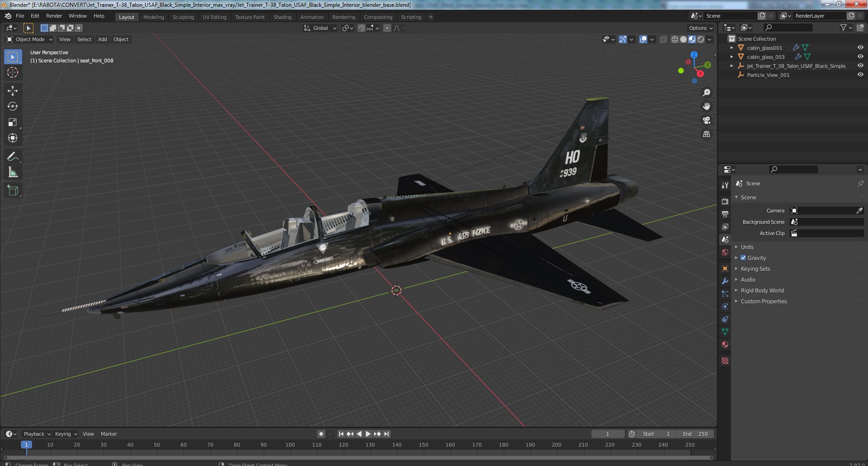Open the Object Data properties tab
868x466 pixels.
point(725,332)
